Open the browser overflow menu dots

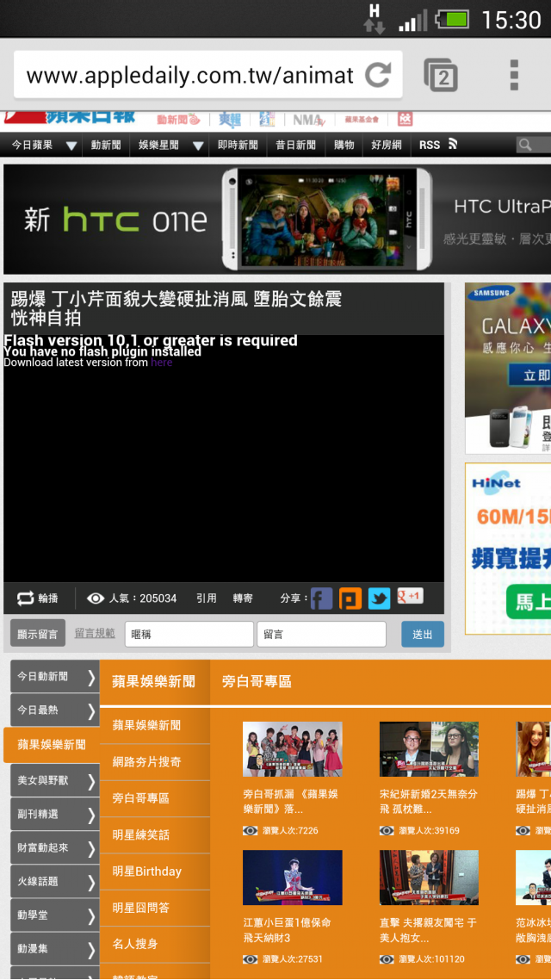tap(514, 75)
